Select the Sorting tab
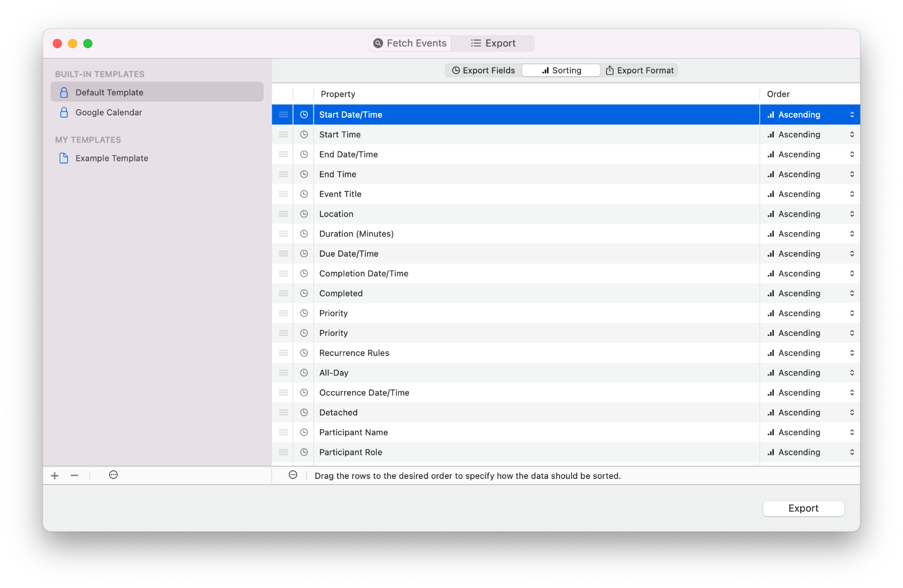Screen dimensions: 903x588 [x=561, y=70]
